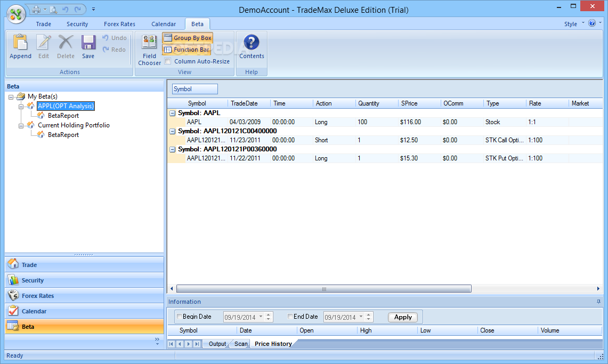Image resolution: width=608 pixels, height=364 pixels.
Task: Open BetaReport under Current Holding Portfolio
Action: [63, 135]
